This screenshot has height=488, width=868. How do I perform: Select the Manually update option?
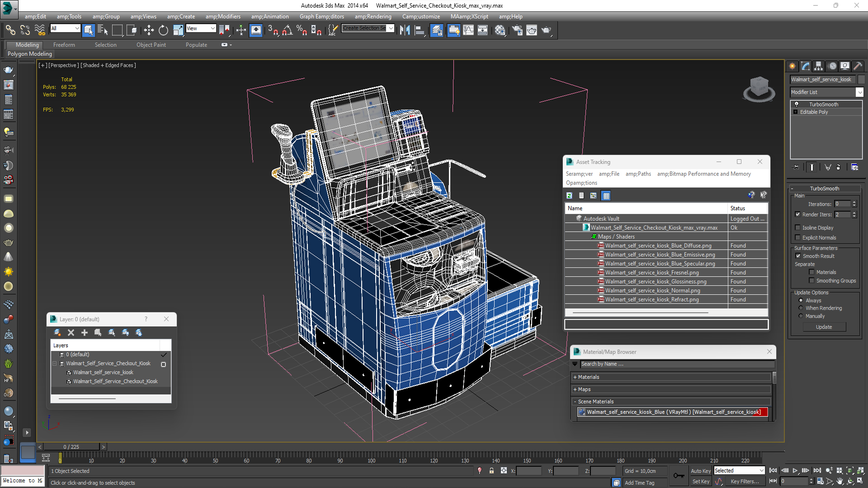801,316
